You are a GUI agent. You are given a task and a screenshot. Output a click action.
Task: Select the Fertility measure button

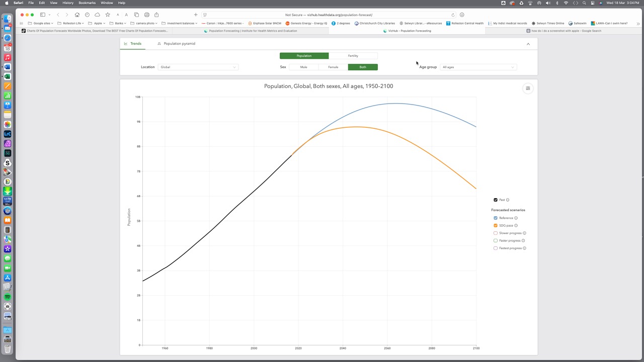[x=353, y=56]
